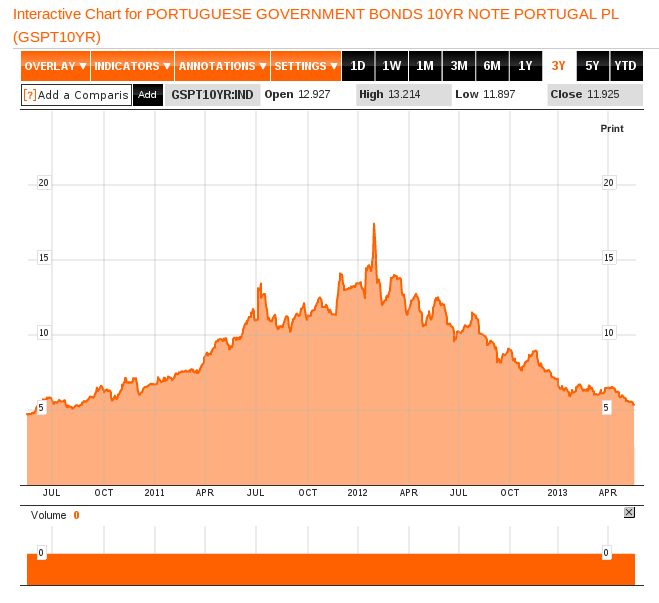The width and height of the screenshot is (659, 603).
Task: Open the Overlay dropdown menu
Action: tap(55, 66)
